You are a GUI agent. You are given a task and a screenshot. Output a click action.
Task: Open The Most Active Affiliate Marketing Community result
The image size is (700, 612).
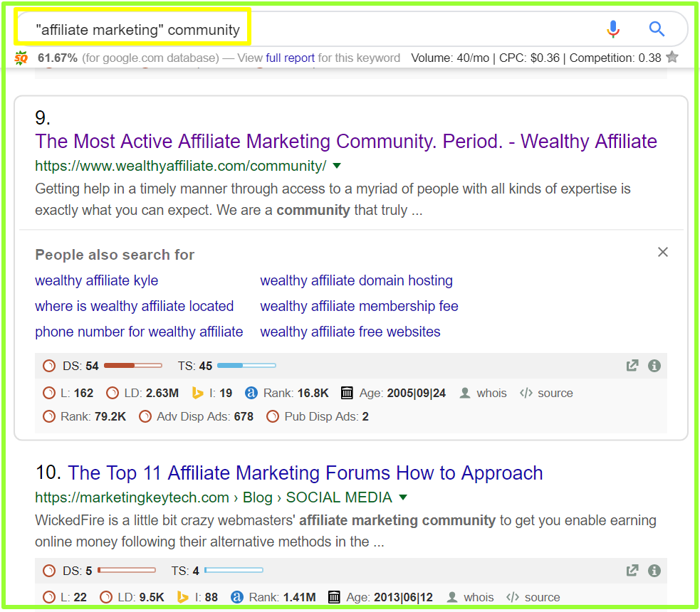coord(346,142)
